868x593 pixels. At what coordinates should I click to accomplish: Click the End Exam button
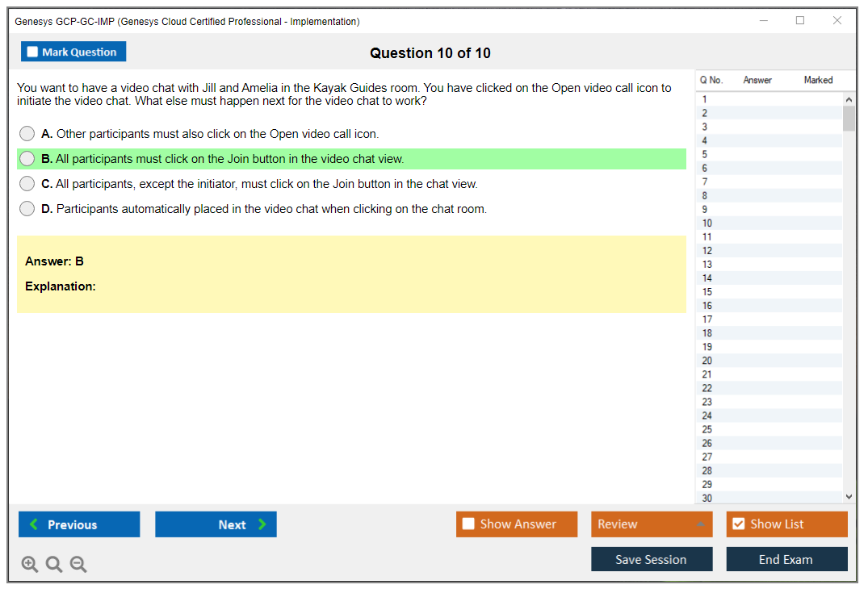786,559
